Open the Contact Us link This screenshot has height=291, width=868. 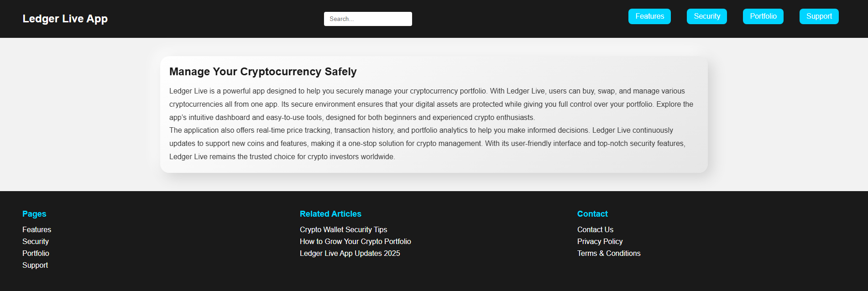(595, 229)
